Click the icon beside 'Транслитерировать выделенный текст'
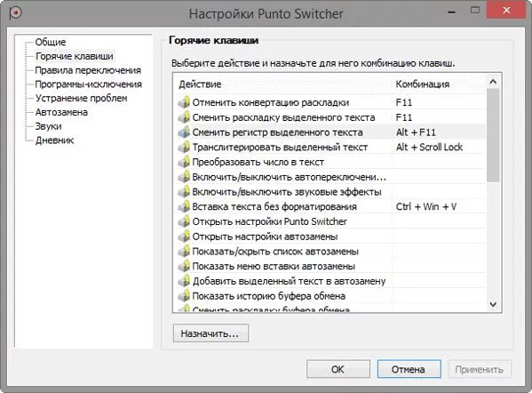 184,147
